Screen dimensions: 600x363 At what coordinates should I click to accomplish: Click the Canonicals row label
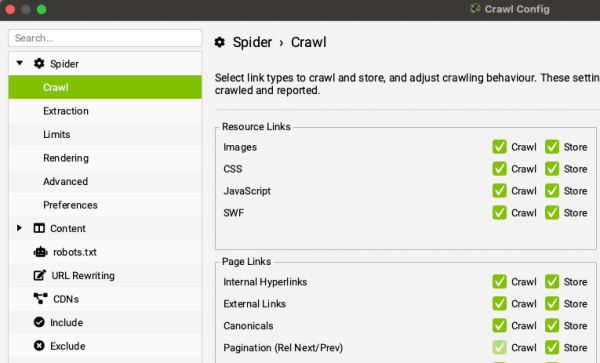tap(248, 326)
